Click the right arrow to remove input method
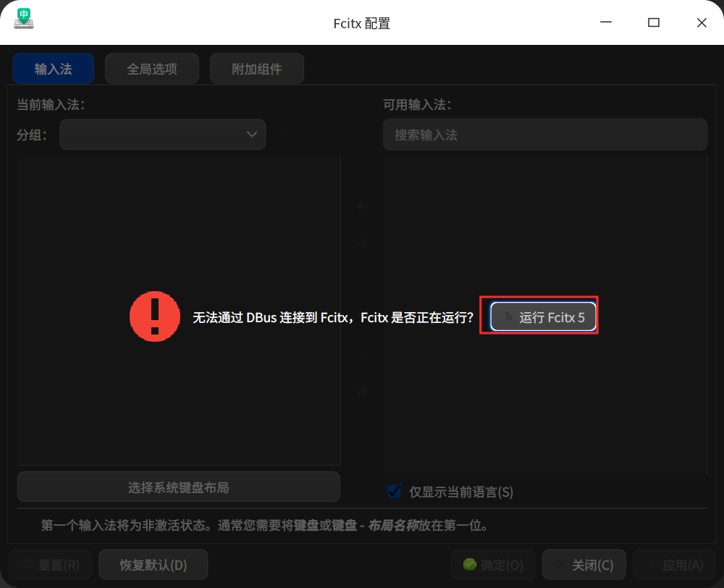This screenshot has width=724, height=588. [x=361, y=243]
